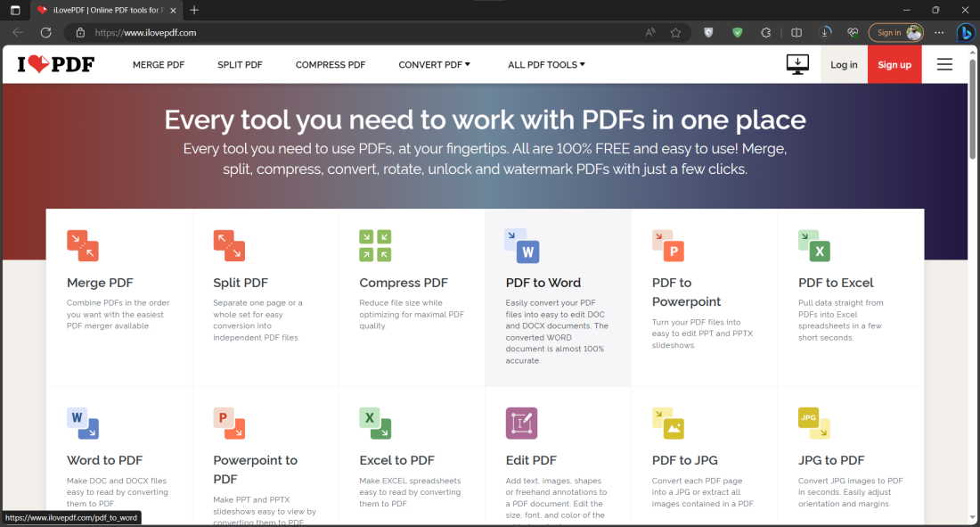Click the read aloud icon in address bar
Image resolution: width=980 pixels, height=527 pixels.
click(650, 32)
